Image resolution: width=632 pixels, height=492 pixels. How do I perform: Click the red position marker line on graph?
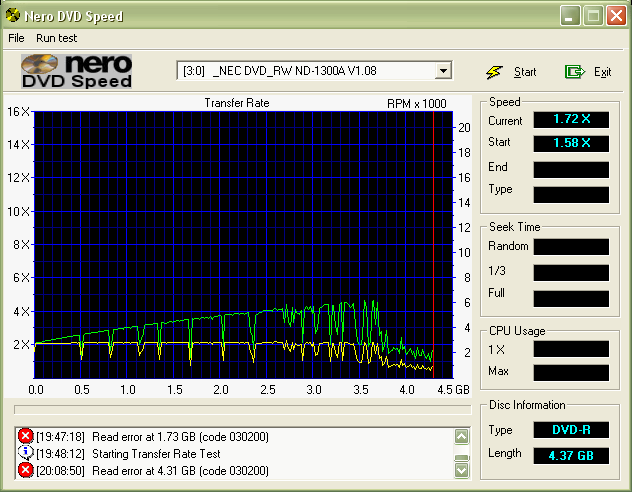[x=433, y=245]
